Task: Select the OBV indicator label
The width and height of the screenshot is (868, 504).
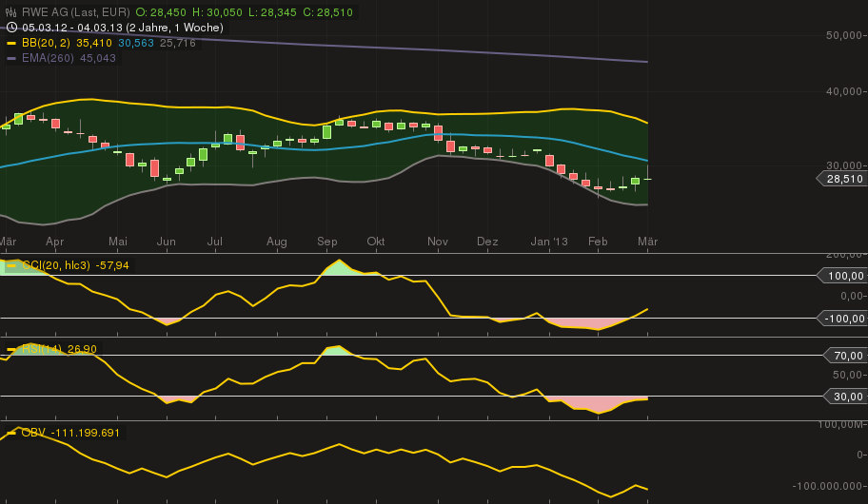Action: 33,433
